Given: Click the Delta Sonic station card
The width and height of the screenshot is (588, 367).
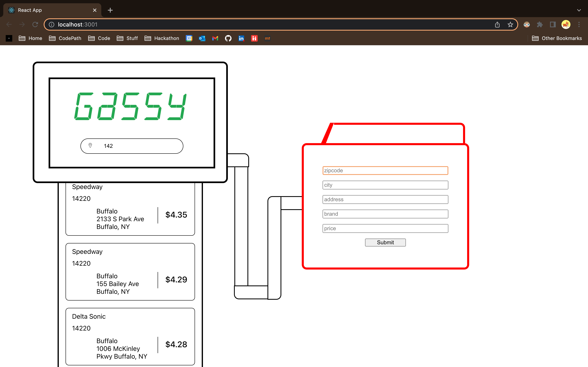Looking at the screenshot, I should click(130, 336).
